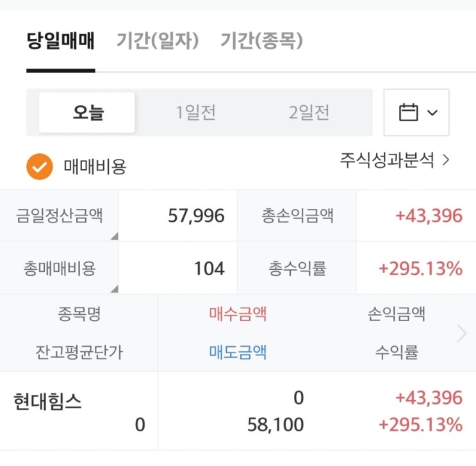
Task: Click the 손익금액 column header
Action: 397,314
